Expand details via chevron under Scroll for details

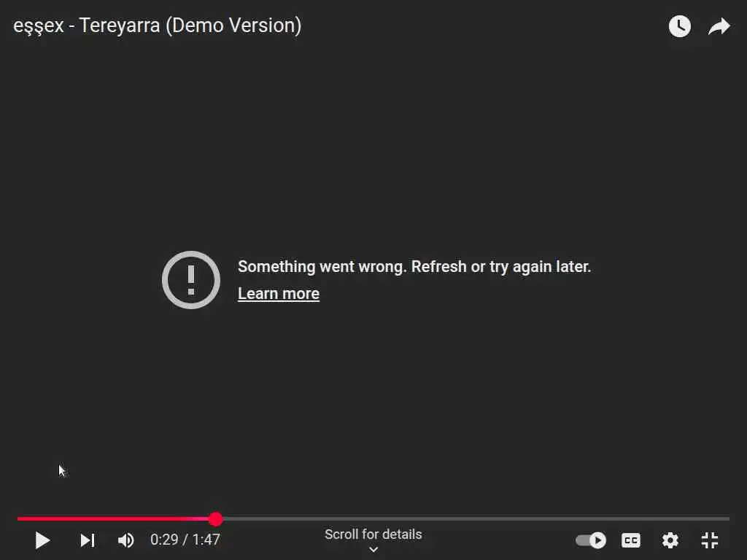[x=373, y=550]
